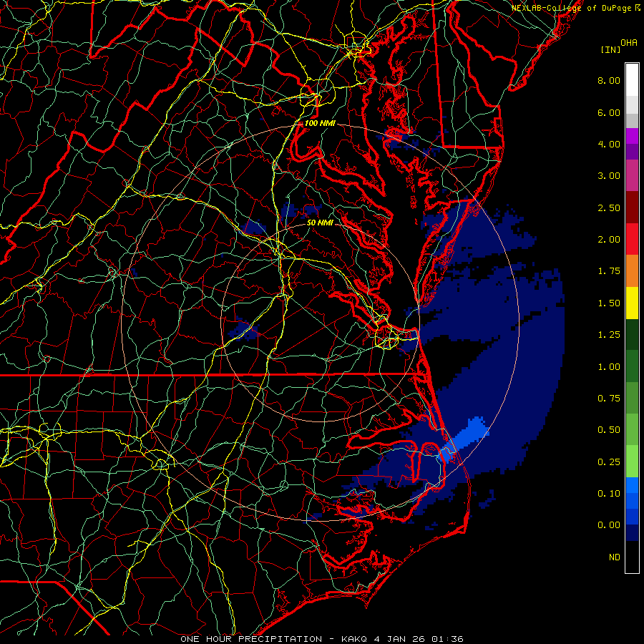Click the '50 NMI' range ring label
The height and width of the screenshot is (644, 644).
(320, 223)
